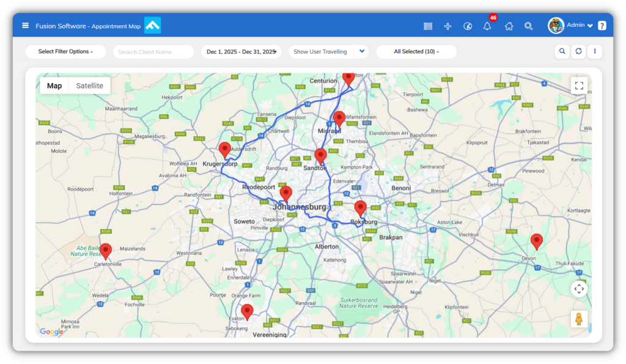Click the map pin near Boksburg
Screen dimensions: 626x364
pos(361,209)
